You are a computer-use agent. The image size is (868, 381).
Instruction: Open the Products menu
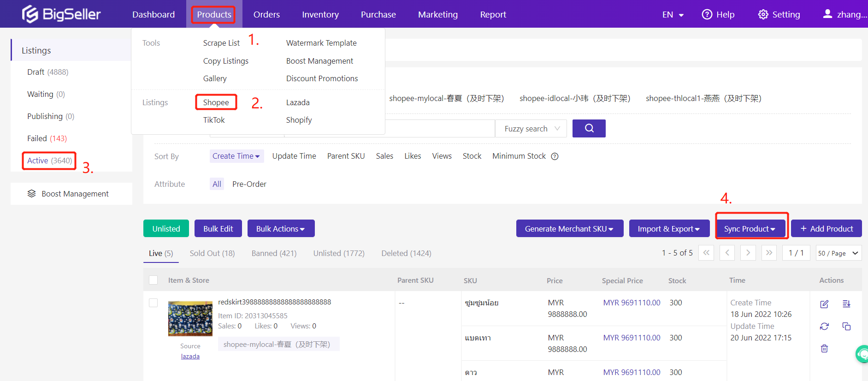[214, 14]
